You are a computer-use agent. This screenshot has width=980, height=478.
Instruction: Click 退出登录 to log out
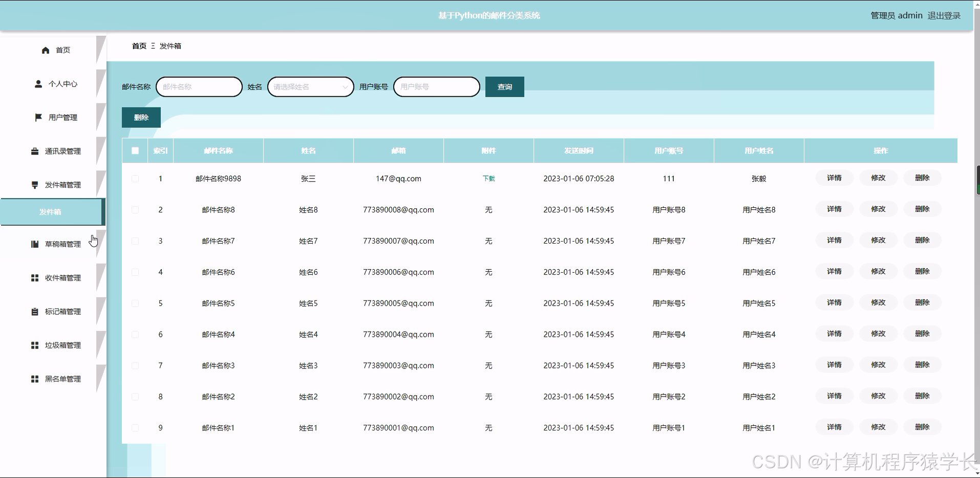point(944,16)
